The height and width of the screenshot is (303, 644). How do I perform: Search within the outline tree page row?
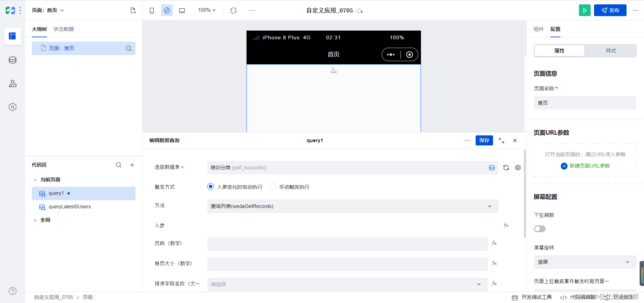point(128,48)
